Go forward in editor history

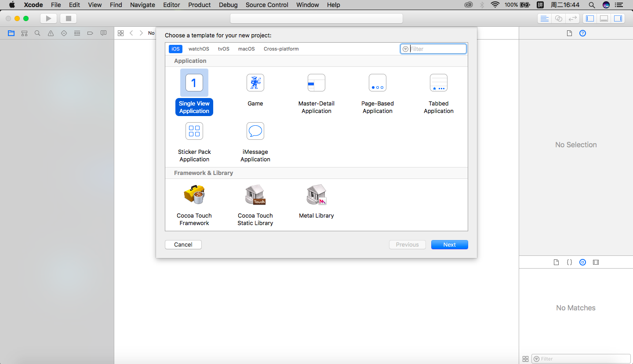click(x=141, y=33)
